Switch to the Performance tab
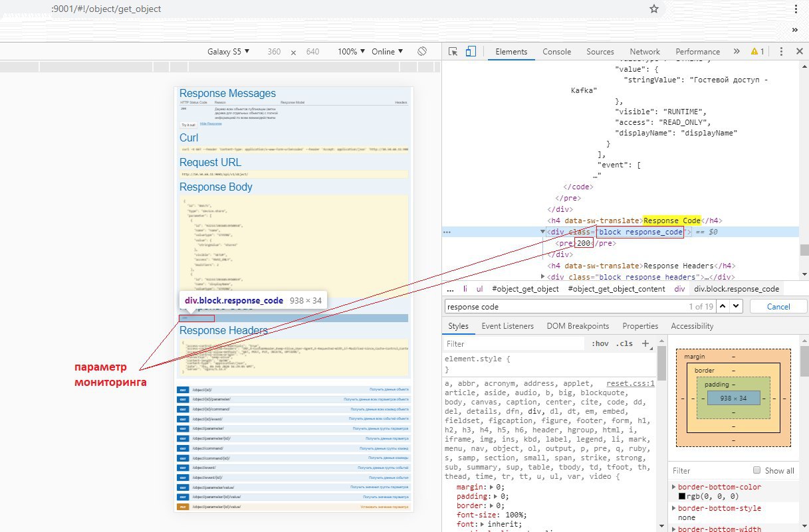Viewport: 809px width, 532px height. (x=697, y=51)
